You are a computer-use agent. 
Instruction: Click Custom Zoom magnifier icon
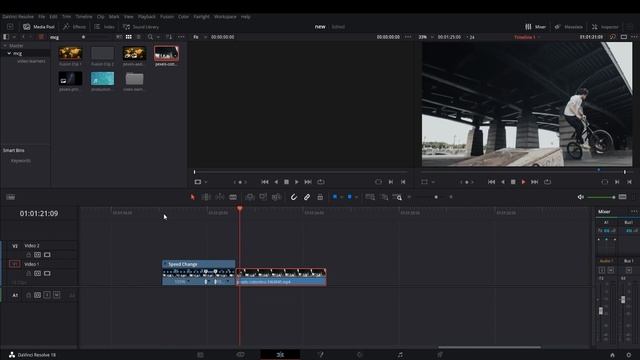coord(398,197)
